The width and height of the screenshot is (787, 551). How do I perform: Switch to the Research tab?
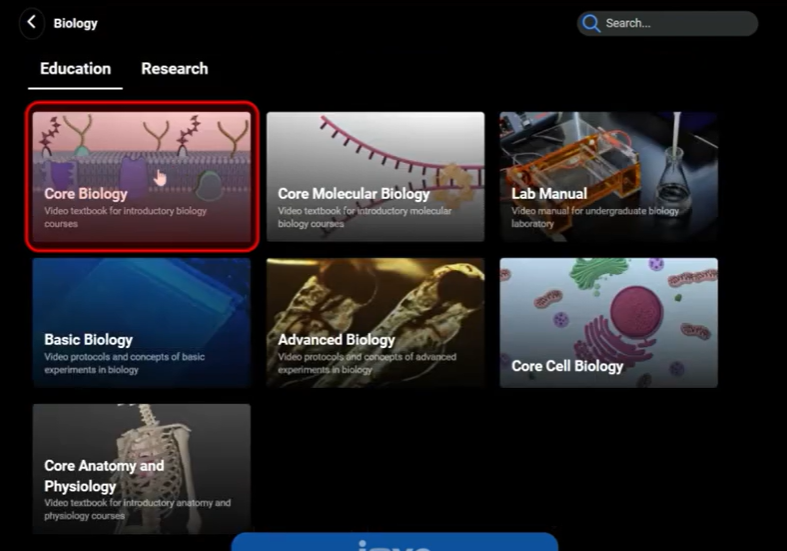coord(174,69)
